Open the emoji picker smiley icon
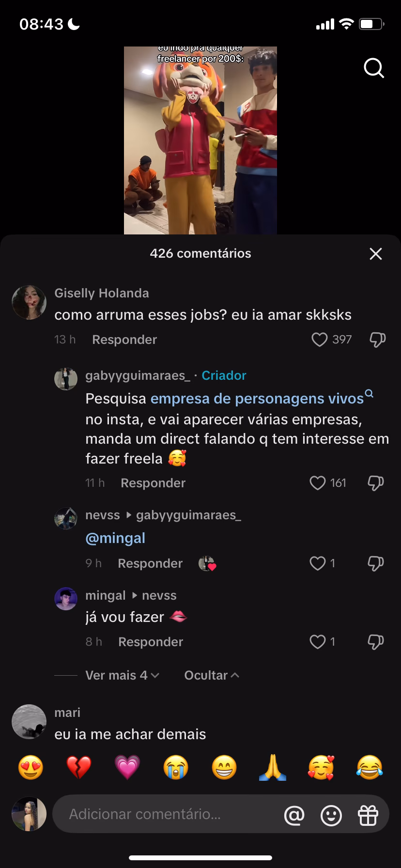The width and height of the screenshot is (401, 868). coord(331,816)
